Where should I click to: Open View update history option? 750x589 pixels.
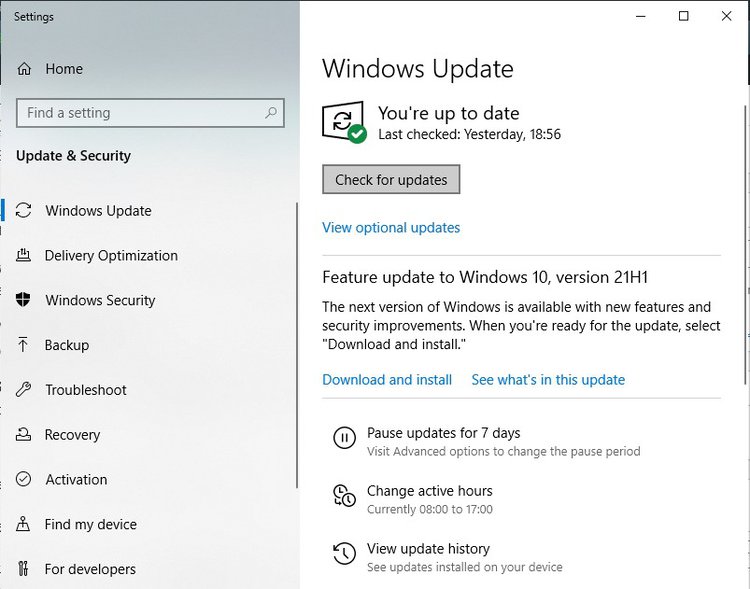pyautogui.click(x=428, y=549)
